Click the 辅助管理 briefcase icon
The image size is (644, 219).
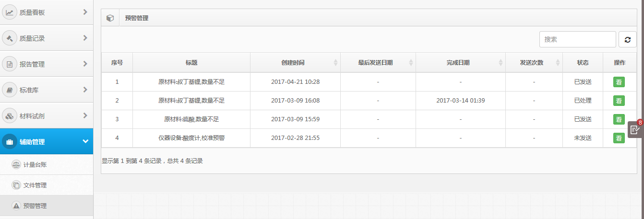(10, 141)
